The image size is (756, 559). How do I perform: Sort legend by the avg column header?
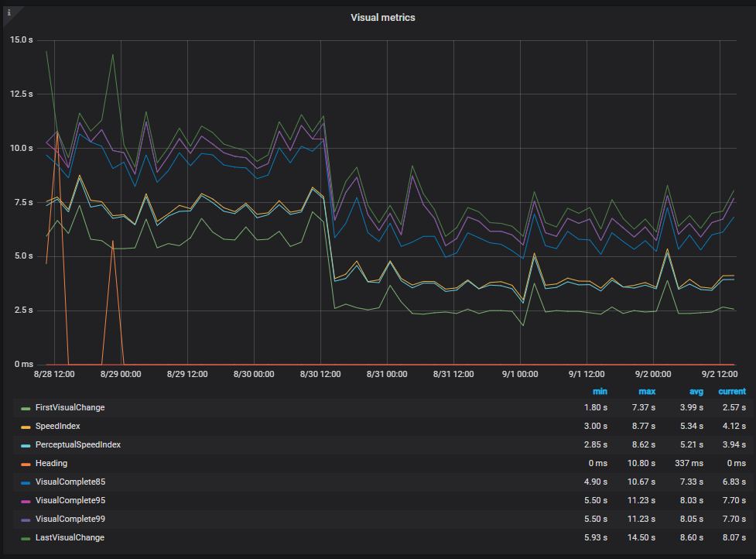pos(696,392)
